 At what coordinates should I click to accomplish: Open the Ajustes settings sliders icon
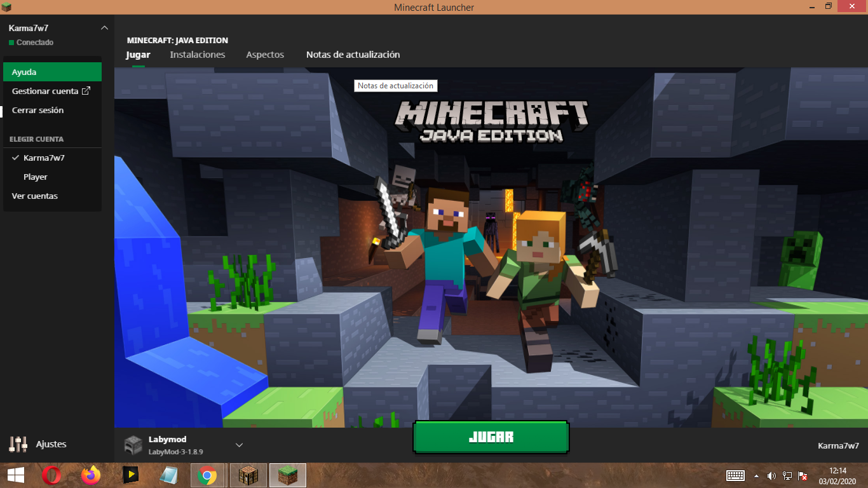click(18, 444)
